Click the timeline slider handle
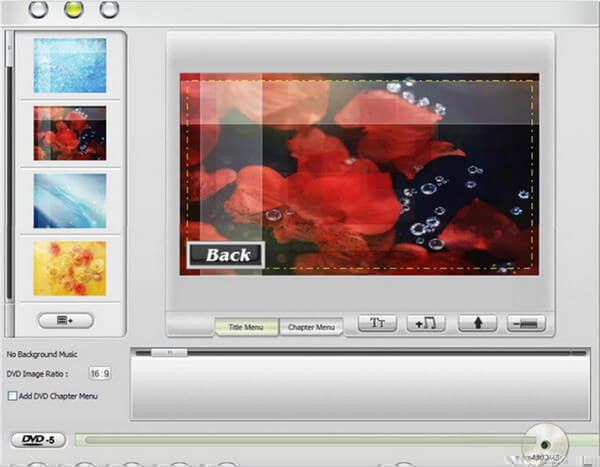The image size is (600, 467). tap(169, 352)
